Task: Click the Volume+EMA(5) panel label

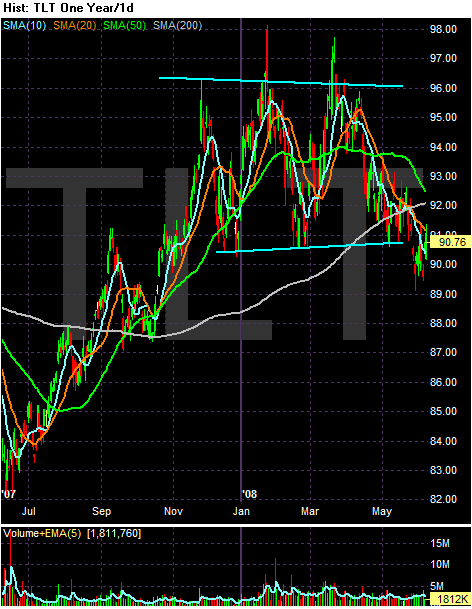Action: (42, 533)
